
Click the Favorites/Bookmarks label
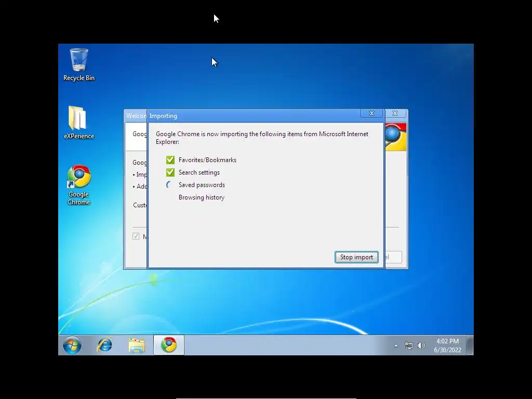207,160
